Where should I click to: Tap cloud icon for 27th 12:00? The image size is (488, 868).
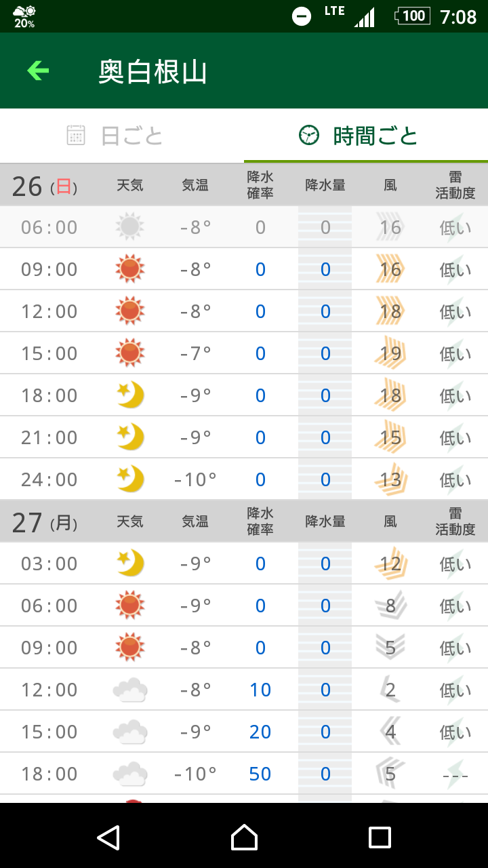[x=129, y=690]
